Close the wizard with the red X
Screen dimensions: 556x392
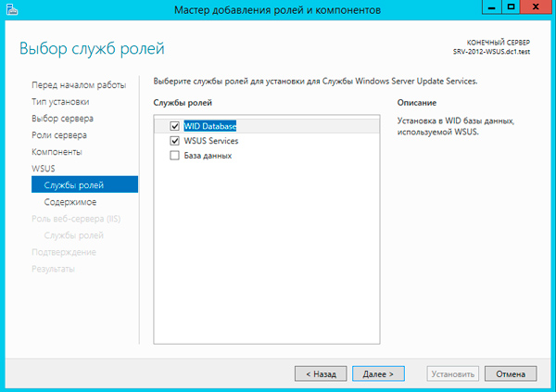pos(537,7)
